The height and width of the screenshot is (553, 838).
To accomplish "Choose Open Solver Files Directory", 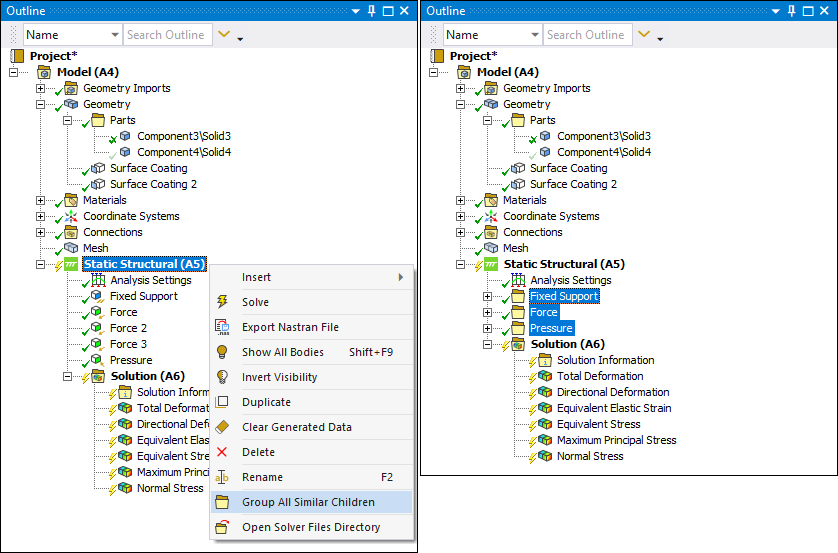I will tap(310, 527).
